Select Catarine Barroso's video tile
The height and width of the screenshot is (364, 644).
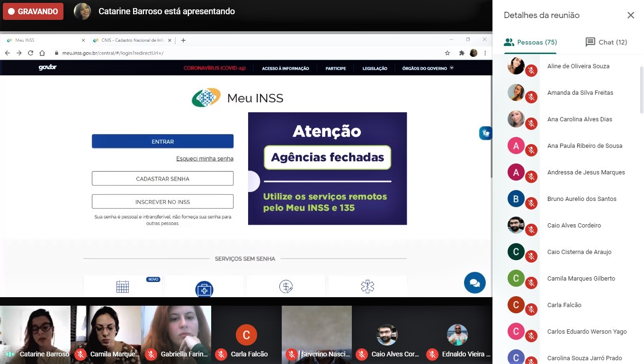[35, 335]
